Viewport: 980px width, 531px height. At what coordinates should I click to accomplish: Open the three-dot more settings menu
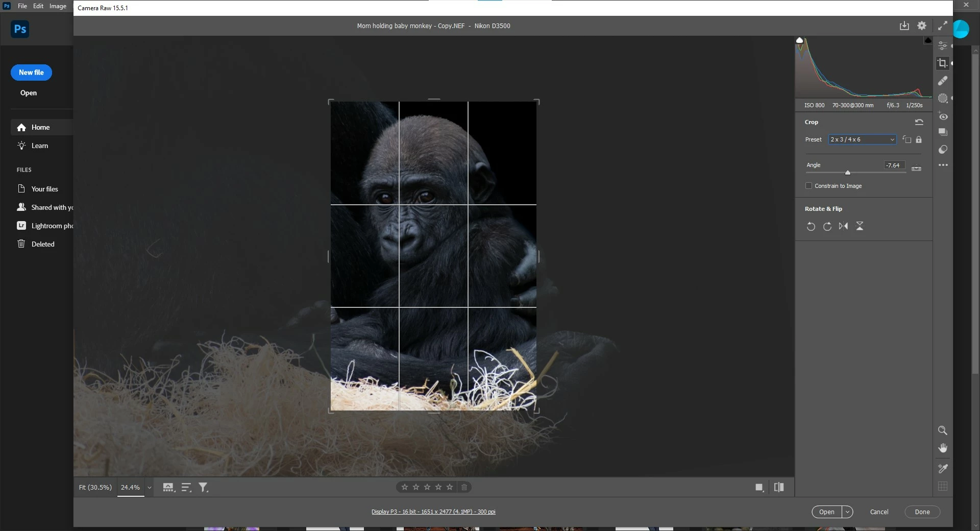click(x=943, y=165)
